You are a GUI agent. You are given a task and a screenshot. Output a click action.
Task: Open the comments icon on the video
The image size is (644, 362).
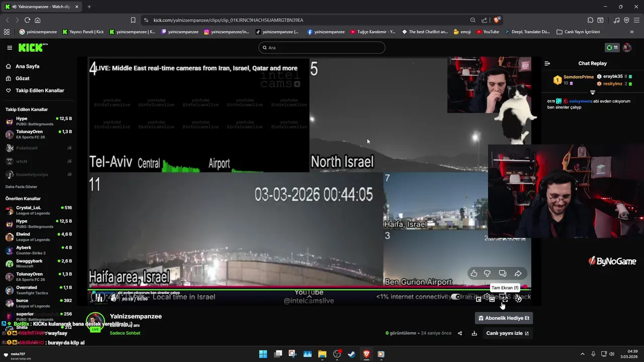pos(502,274)
